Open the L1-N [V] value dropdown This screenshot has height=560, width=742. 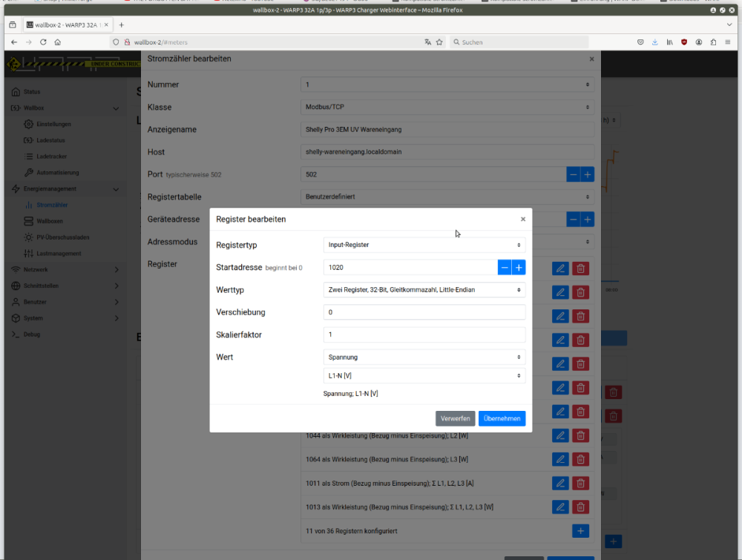[x=424, y=376]
